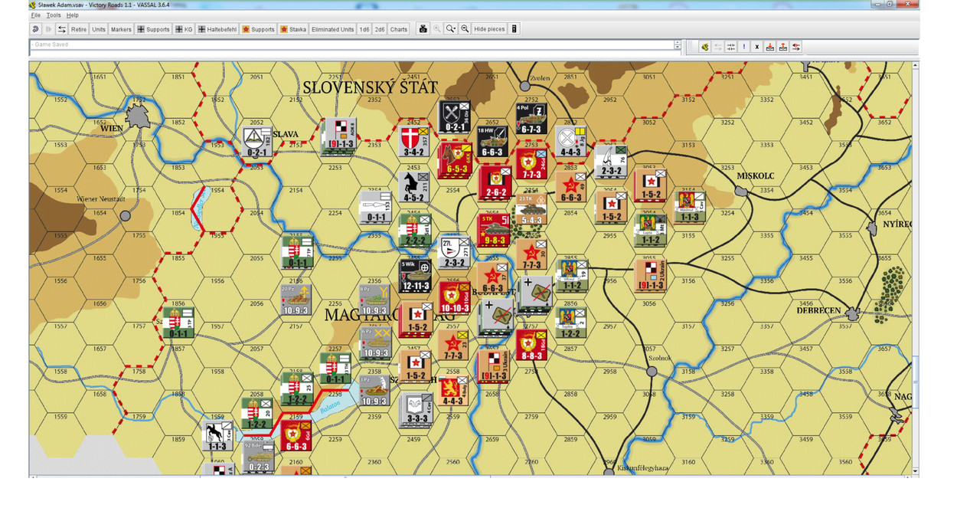This screenshot has height=531, width=980.
Task: Click the blue exclamation mark icon
Action: pyautogui.click(x=744, y=47)
